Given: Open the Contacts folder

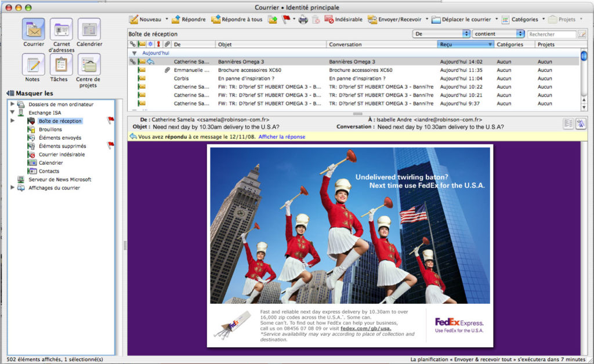Looking at the screenshot, I should [49, 171].
